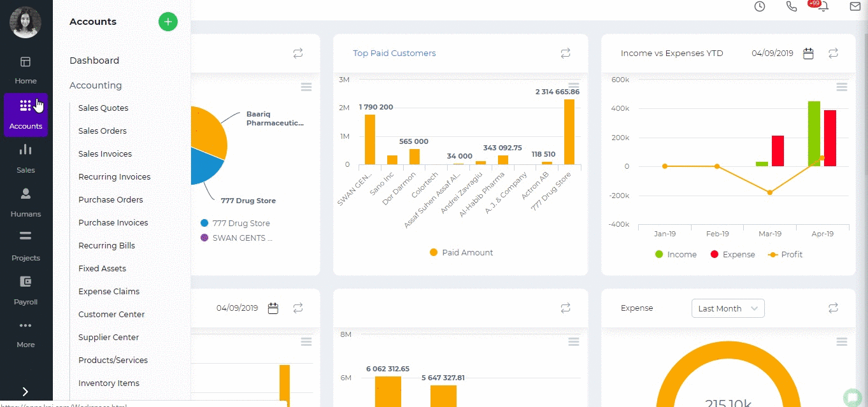This screenshot has width=868, height=407.
Task: Open the pie chart hamburger menu
Action: pyautogui.click(x=306, y=87)
